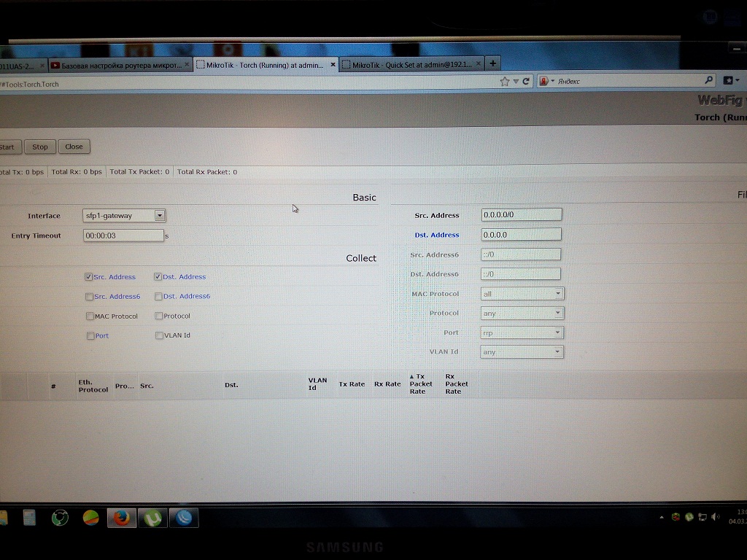747x560 pixels.
Task: Sort by Eth. Protocol column header
Action: [x=93, y=386]
